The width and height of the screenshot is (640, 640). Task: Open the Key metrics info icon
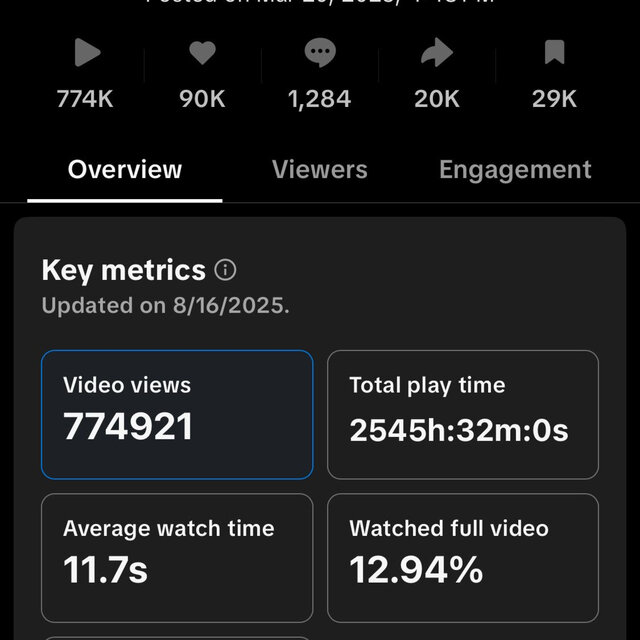[x=225, y=270]
